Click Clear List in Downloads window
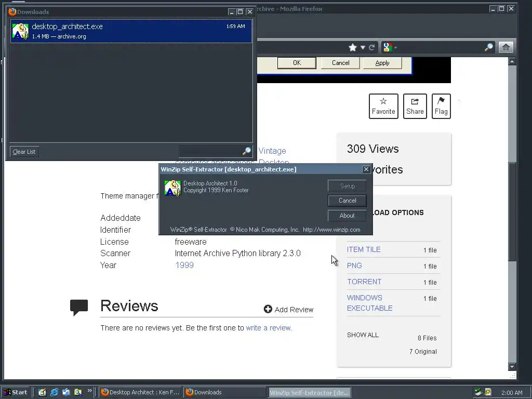The width and height of the screenshot is (532, 399). [x=24, y=152]
